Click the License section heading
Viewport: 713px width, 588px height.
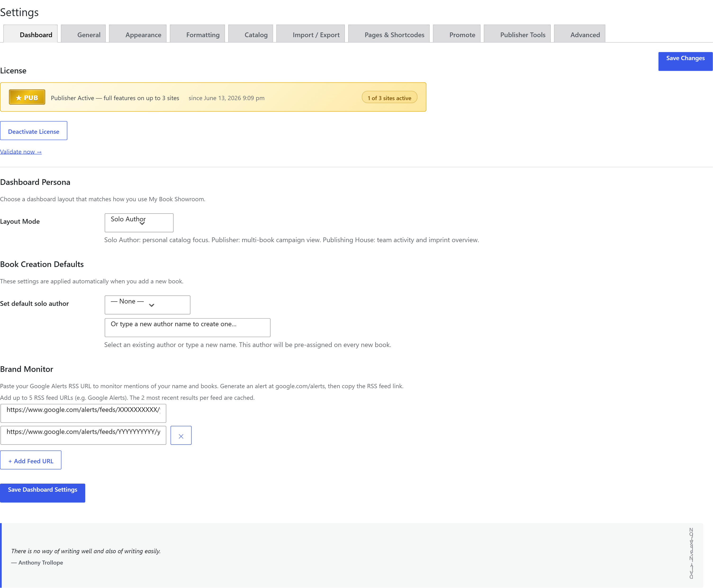(x=13, y=71)
